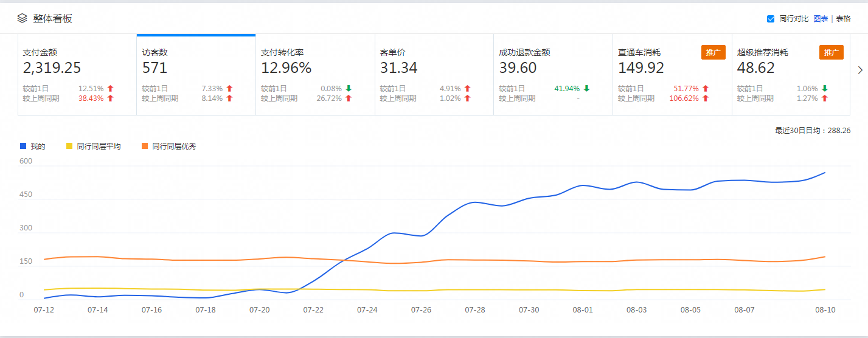Click the 31.34 客单价 value
This screenshot has width=868, height=338.
click(398, 68)
